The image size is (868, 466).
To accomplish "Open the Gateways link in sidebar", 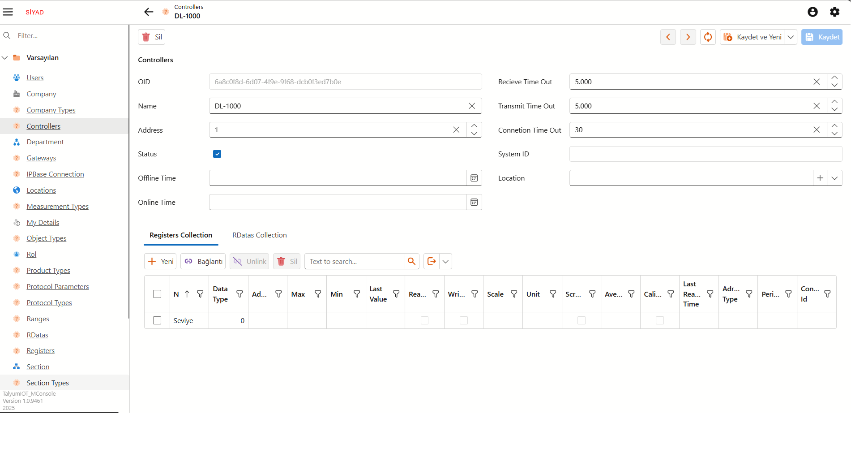I will click(x=41, y=158).
